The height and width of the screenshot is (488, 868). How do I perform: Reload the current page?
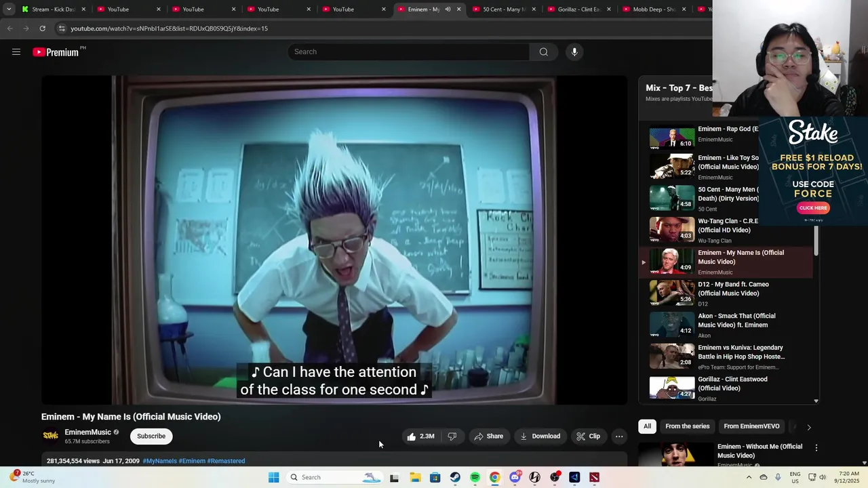pyautogui.click(x=42, y=28)
